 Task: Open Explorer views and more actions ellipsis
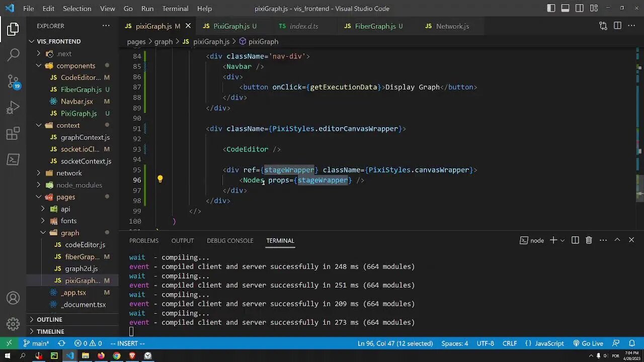point(106,26)
